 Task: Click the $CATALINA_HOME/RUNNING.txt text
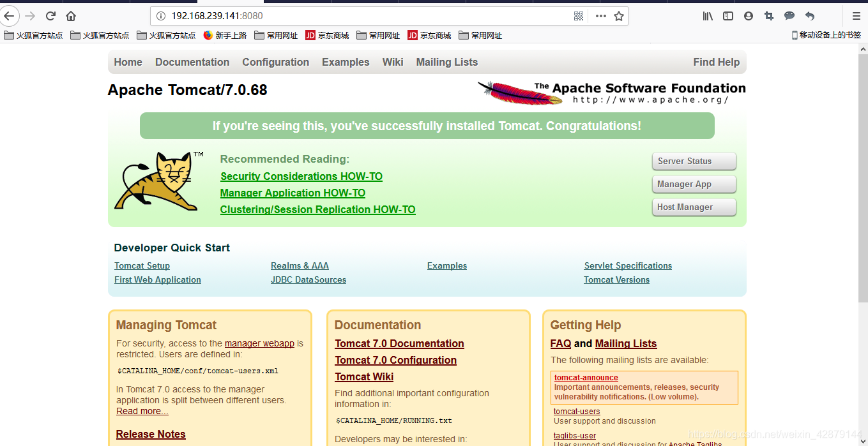(394, 420)
